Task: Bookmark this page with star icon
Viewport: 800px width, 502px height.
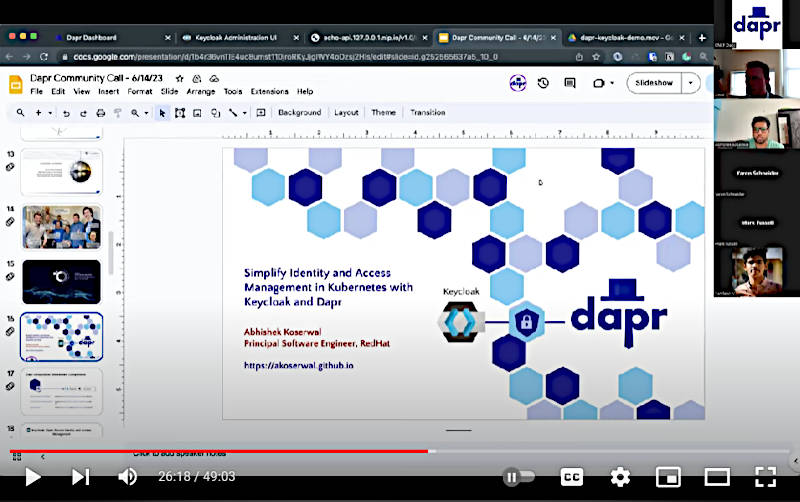Action: click(596, 57)
